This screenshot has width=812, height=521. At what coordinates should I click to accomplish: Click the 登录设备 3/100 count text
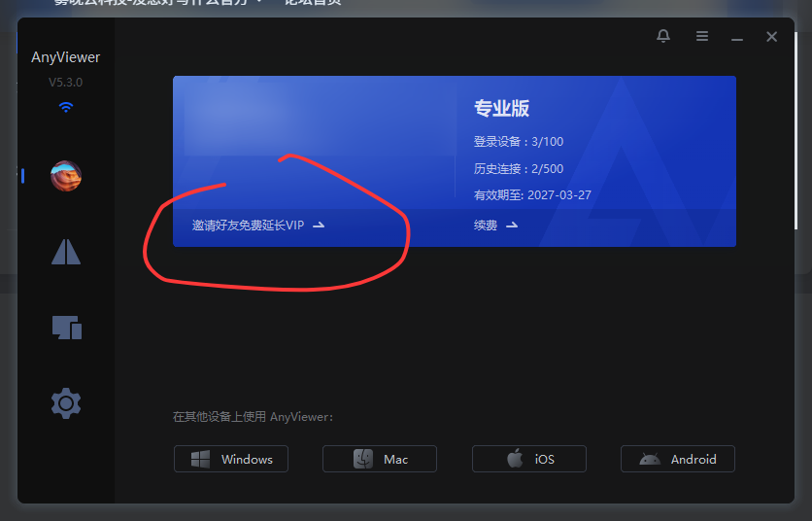(519, 142)
